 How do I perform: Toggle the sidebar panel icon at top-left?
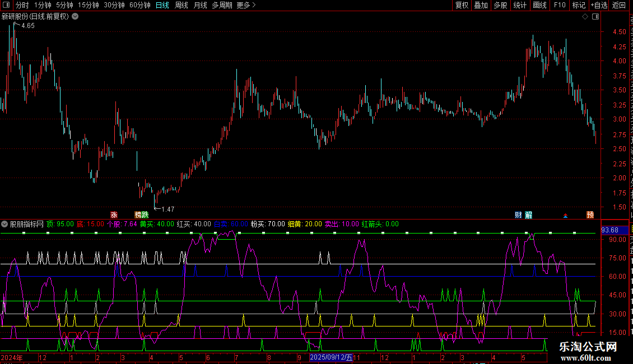(6, 5)
